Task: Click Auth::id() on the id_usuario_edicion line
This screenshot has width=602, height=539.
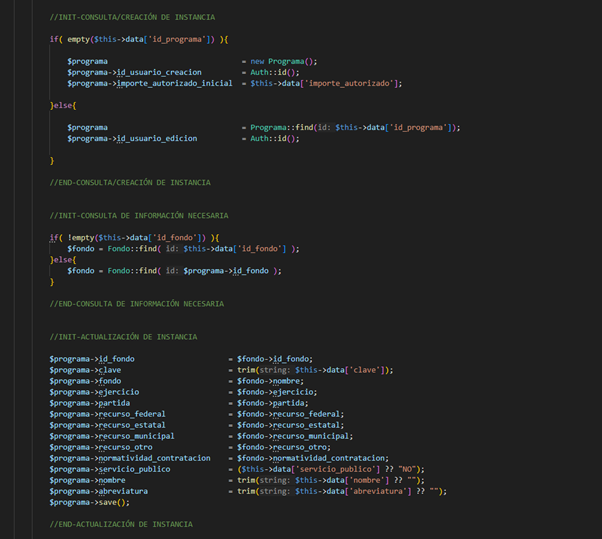Action: click(x=275, y=138)
